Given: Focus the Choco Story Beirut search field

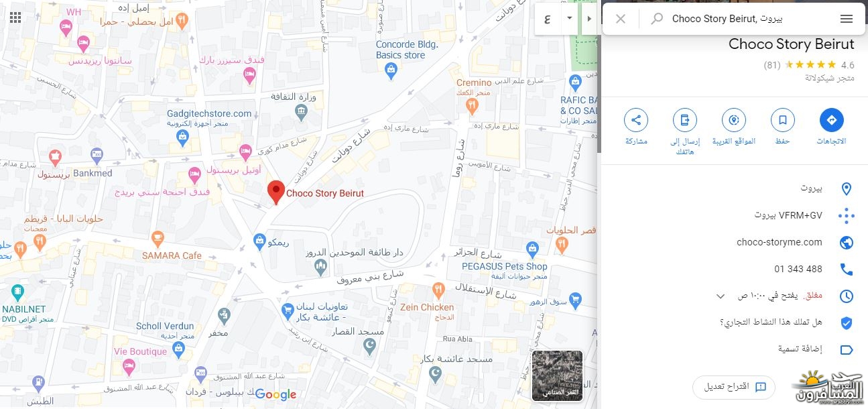Looking at the screenshot, I should pos(727,19).
